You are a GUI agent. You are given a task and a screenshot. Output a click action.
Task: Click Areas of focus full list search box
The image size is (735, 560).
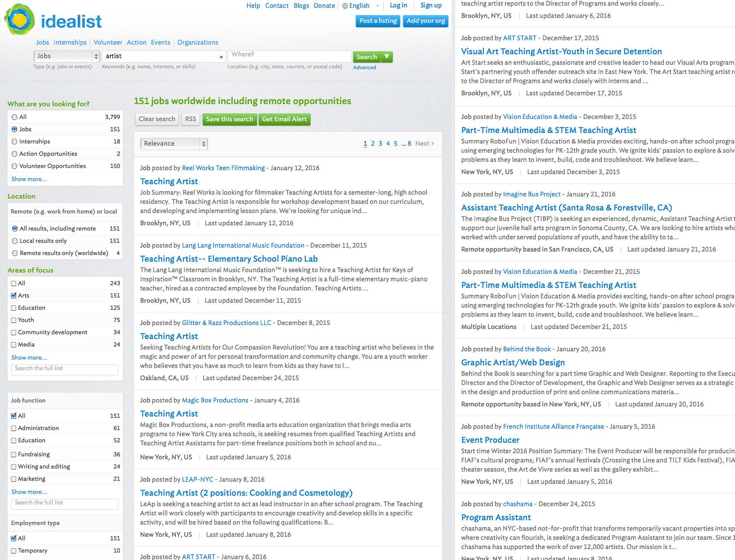[65, 370]
